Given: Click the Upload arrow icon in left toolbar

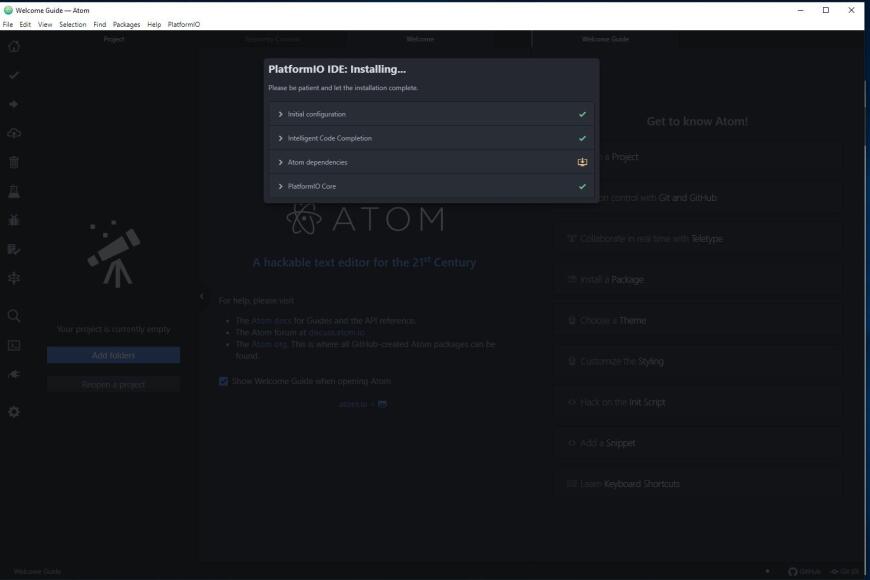Looking at the screenshot, I should (x=14, y=104).
